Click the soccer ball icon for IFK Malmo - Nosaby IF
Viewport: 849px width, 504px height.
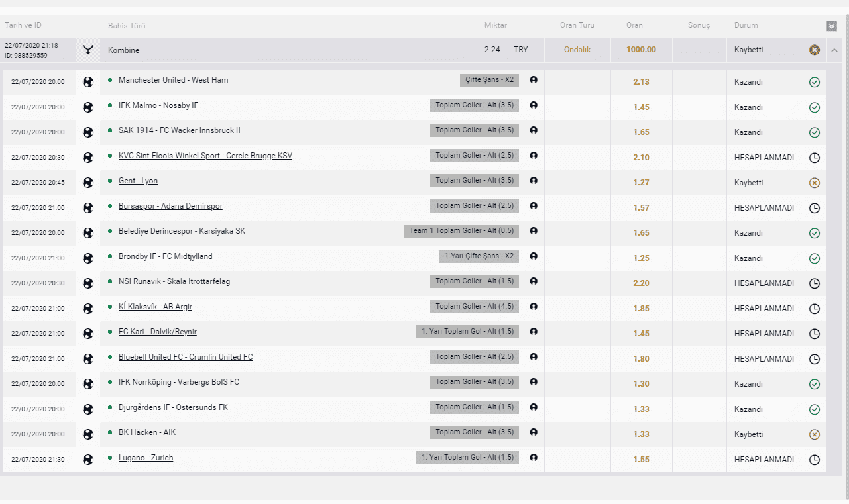pyautogui.click(x=88, y=107)
